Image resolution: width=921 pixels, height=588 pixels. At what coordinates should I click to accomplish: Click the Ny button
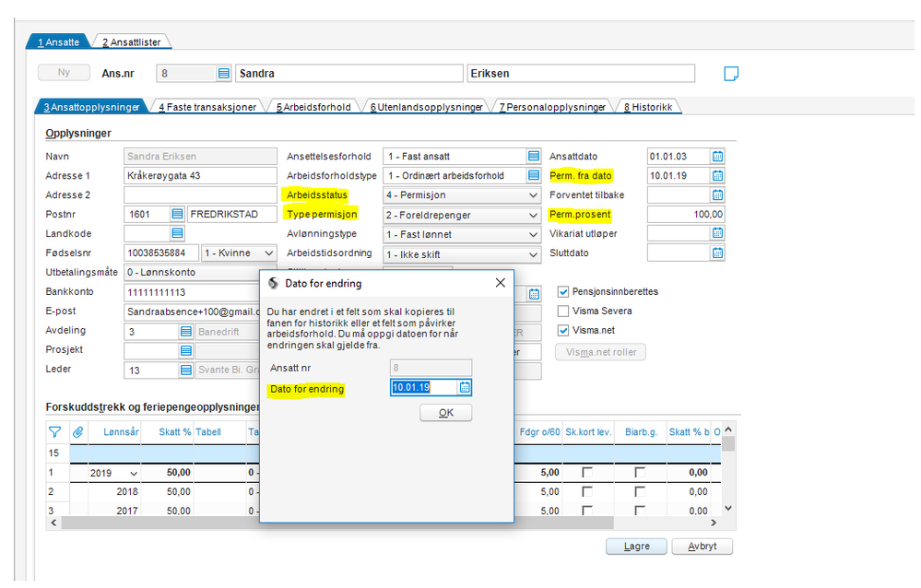pos(64,72)
